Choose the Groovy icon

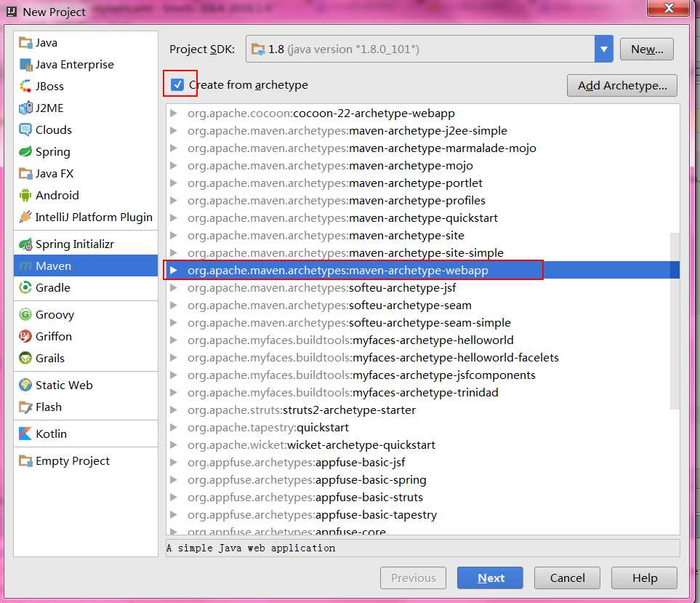(25, 314)
